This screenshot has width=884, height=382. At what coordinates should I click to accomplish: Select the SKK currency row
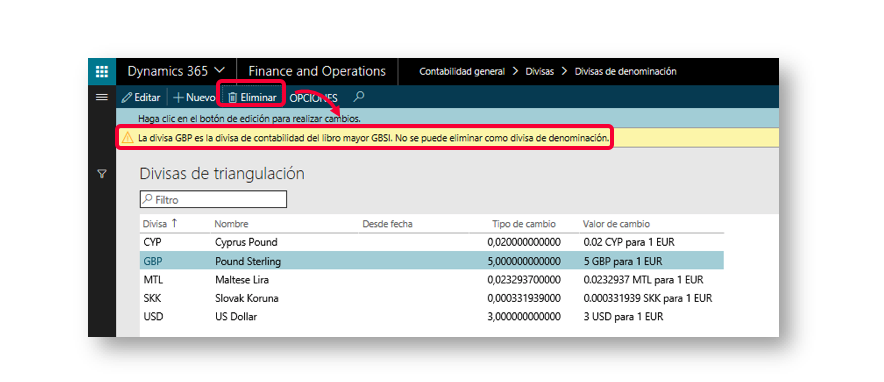click(x=432, y=298)
